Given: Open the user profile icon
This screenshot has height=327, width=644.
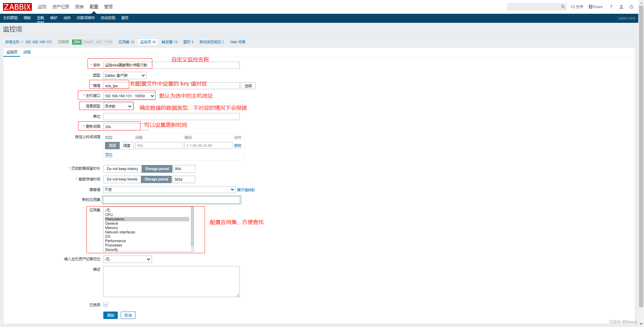Looking at the screenshot, I should point(621,7).
